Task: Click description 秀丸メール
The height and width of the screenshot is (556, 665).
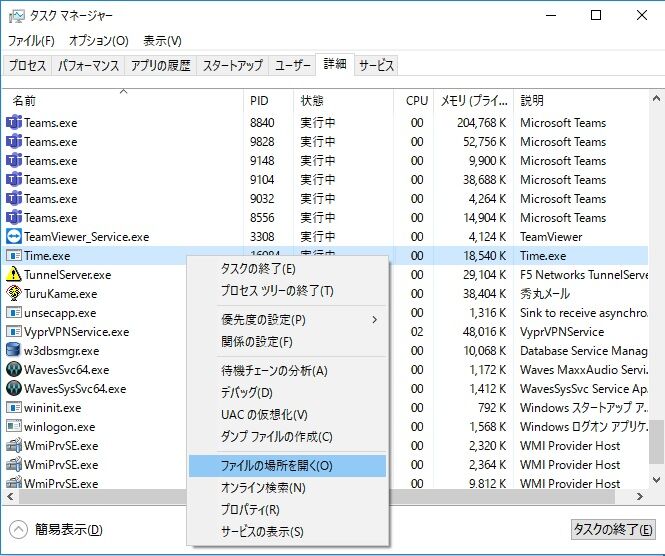Action: tap(545, 293)
